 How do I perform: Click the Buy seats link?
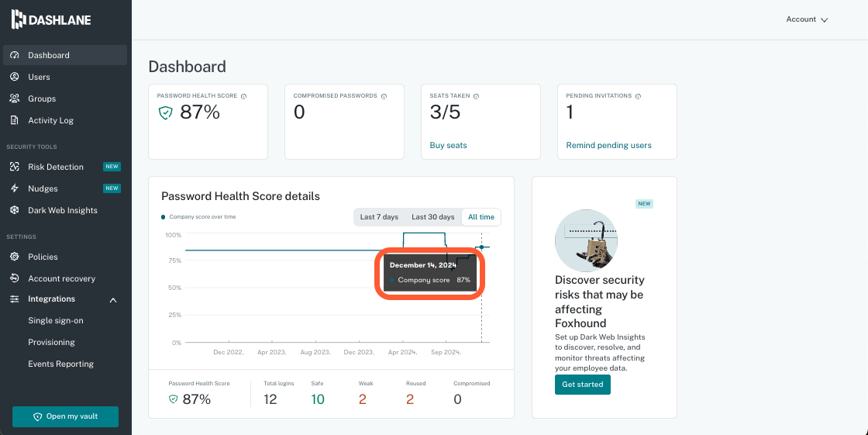tap(448, 145)
